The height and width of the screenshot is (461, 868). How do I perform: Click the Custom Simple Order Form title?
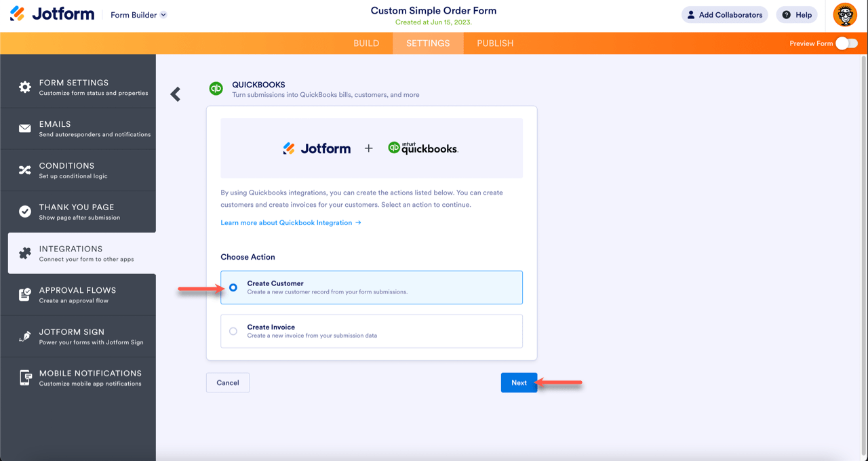click(x=433, y=11)
